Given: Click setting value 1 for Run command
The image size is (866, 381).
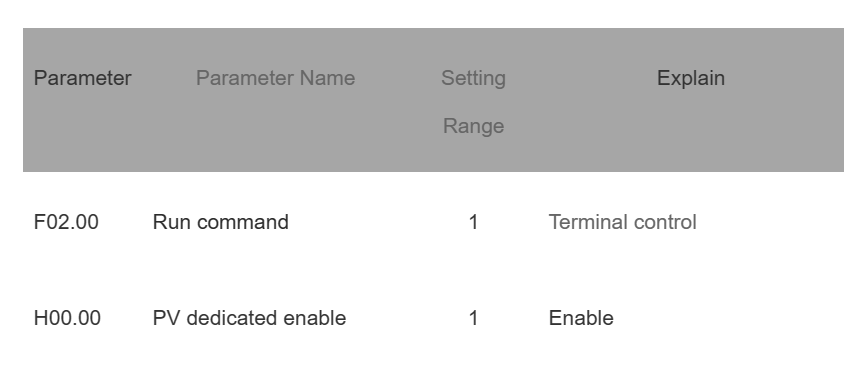Looking at the screenshot, I should [x=473, y=222].
